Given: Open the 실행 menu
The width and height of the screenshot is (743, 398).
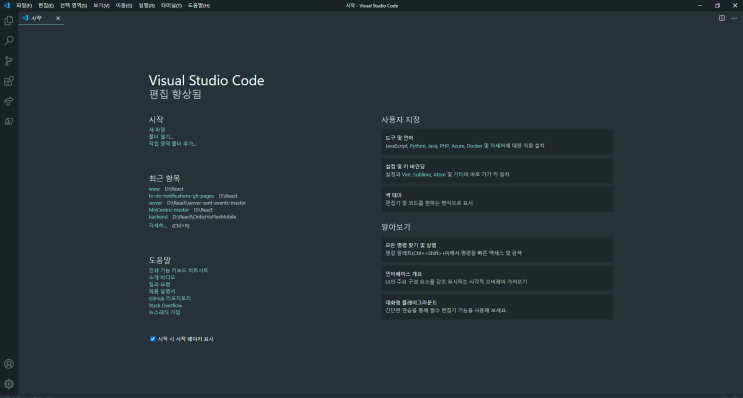Looking at the screenshot, I should coord(146,6).
